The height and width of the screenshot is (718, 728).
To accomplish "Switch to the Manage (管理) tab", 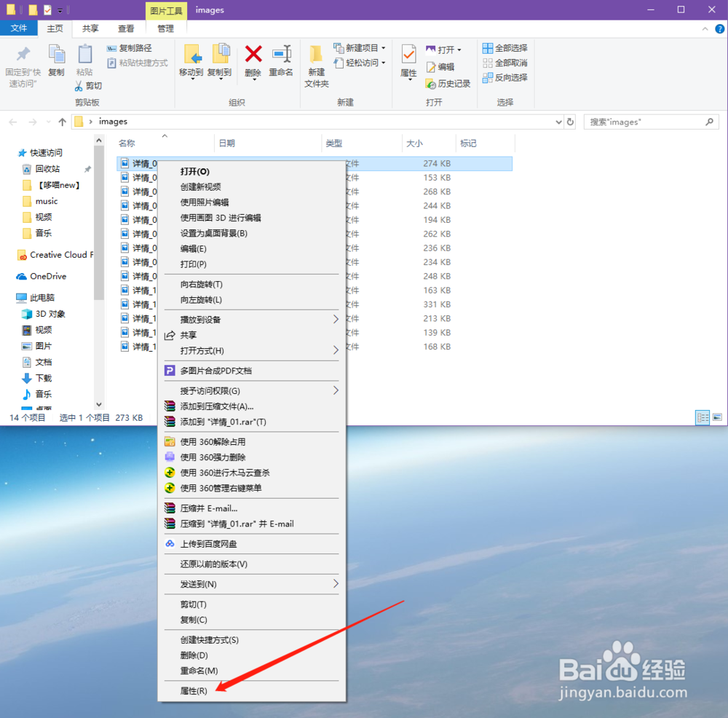I will [166, 28].
